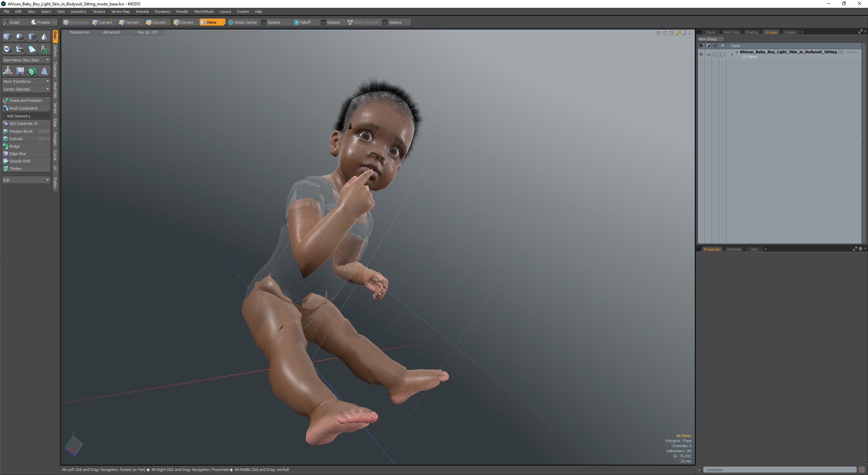Activate the Edge Slice tool
This screenshot has height=475, width=868.
(26, 154)
